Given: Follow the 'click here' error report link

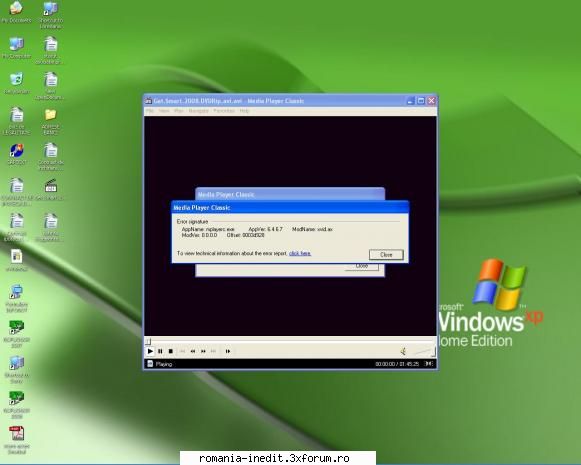Looking at the screenshot, I should tap(300, 253).
